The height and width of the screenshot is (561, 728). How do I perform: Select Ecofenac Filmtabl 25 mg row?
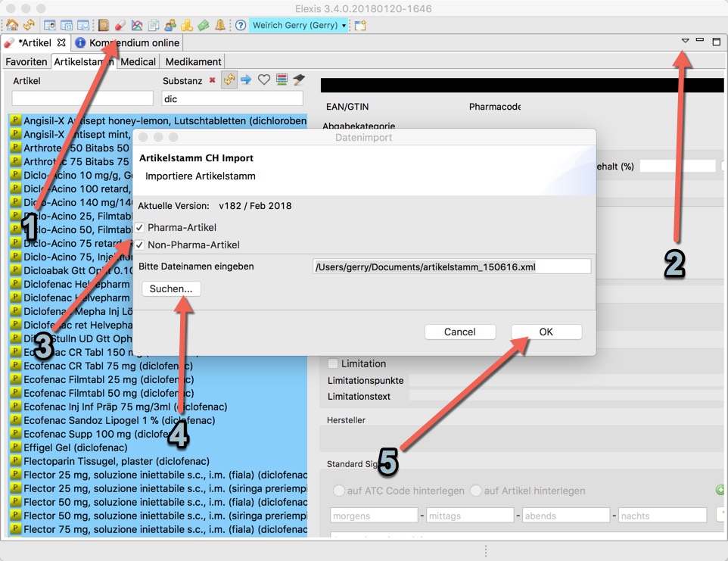coord(158,379)
